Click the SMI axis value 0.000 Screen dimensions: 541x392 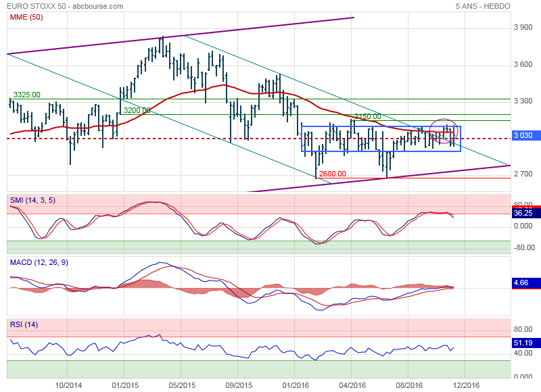click(x=523, y=226)
